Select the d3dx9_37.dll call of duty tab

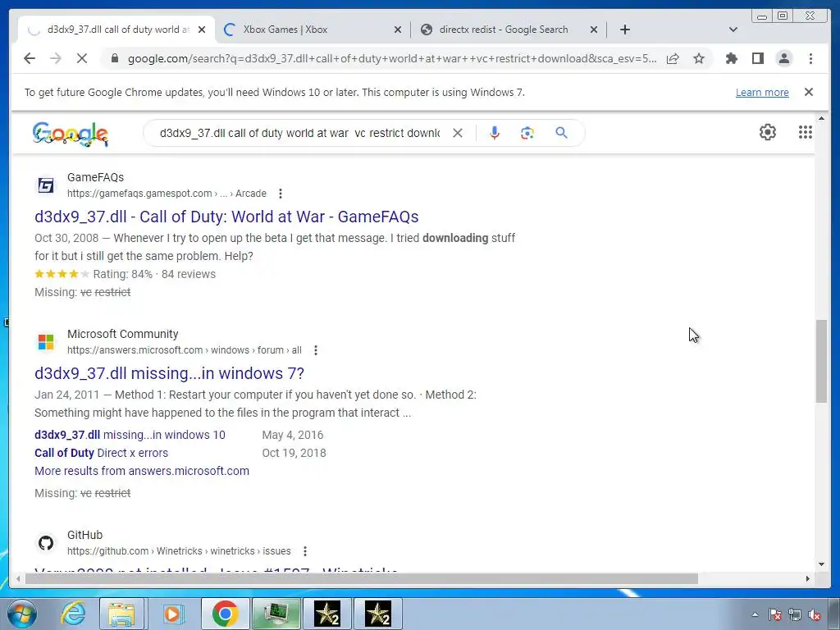116,30
